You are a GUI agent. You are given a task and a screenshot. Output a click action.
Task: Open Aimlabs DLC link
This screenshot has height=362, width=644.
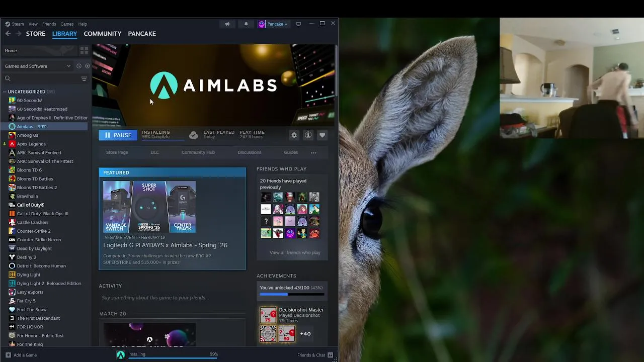point(155,152)
